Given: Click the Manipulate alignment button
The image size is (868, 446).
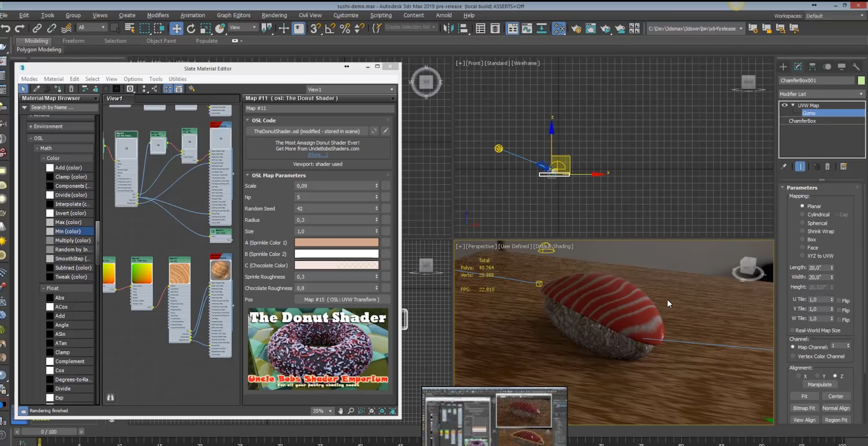Looking at the screenshot, I should click(x=819, y=385).
